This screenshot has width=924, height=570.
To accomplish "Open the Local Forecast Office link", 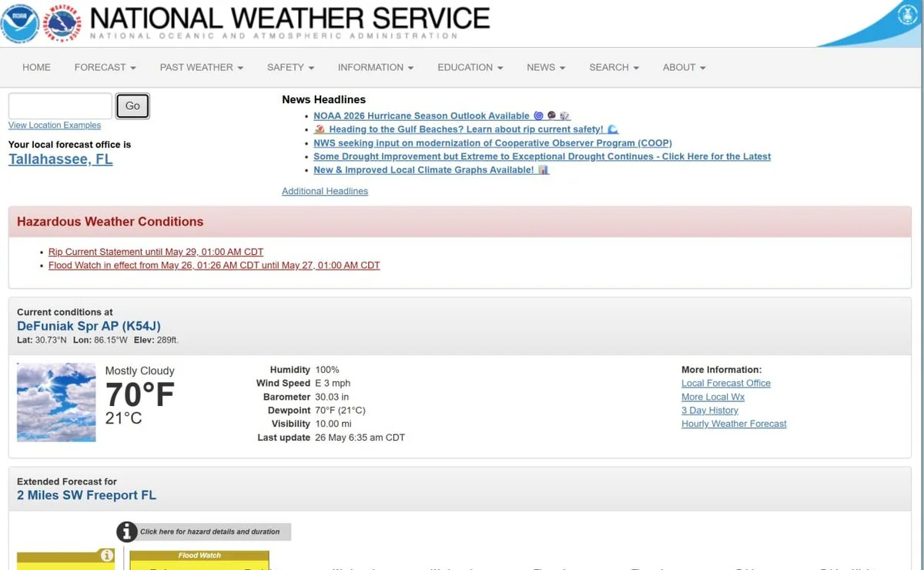I will coord(726,384).
